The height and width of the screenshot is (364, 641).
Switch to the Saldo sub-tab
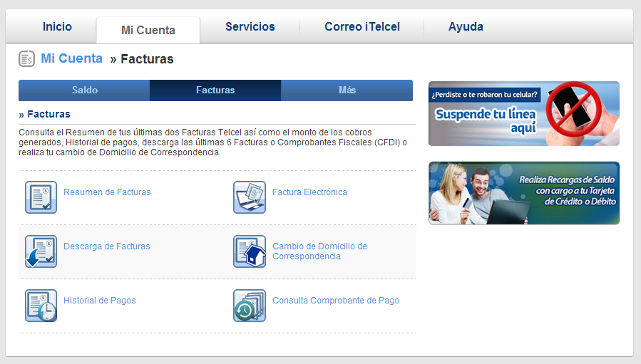pyautogui.click(x=84, y=90)
